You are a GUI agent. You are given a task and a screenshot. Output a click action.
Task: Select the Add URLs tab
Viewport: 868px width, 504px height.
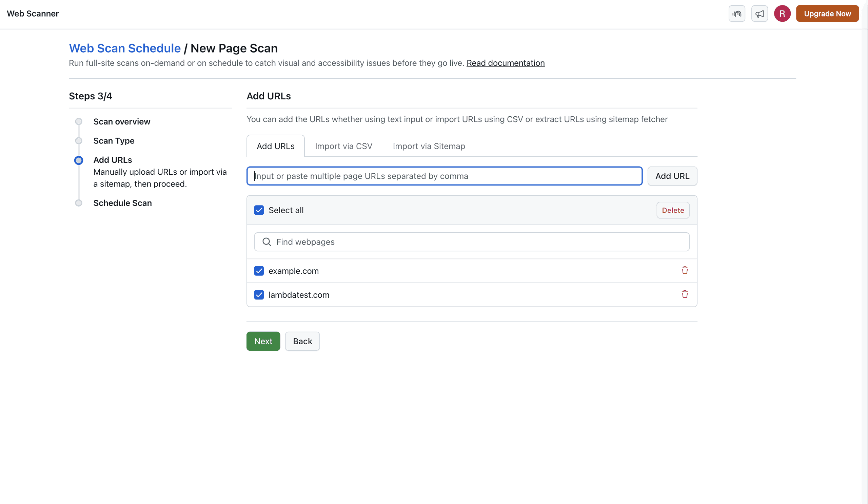click(x=275, y=146)
